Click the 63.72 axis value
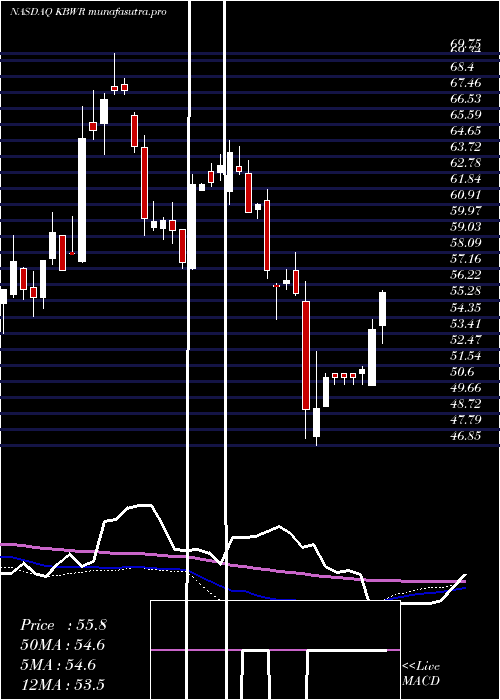 [466, 147]
